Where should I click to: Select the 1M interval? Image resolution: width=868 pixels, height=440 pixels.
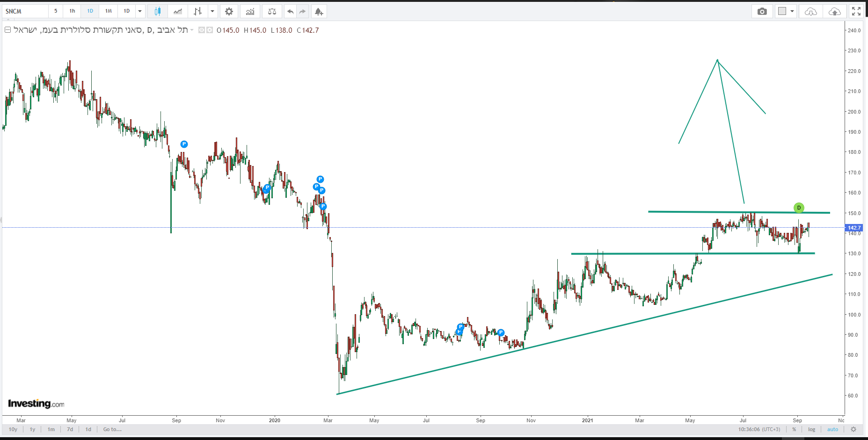(x=108, y=11)
